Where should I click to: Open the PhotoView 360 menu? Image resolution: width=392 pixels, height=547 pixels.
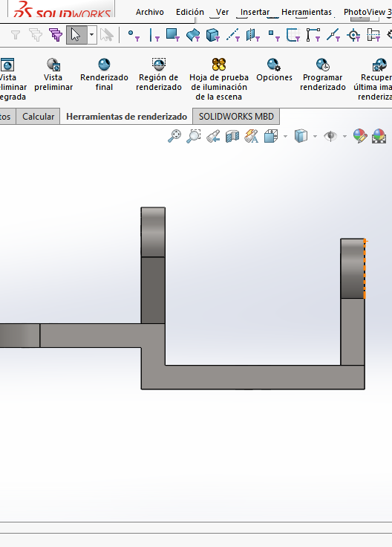[x=367, y=12]
